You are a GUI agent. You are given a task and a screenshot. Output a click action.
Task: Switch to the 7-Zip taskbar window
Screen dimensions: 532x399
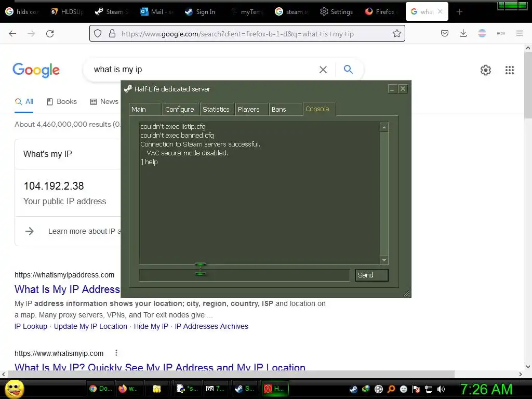(x=216, y=389)
